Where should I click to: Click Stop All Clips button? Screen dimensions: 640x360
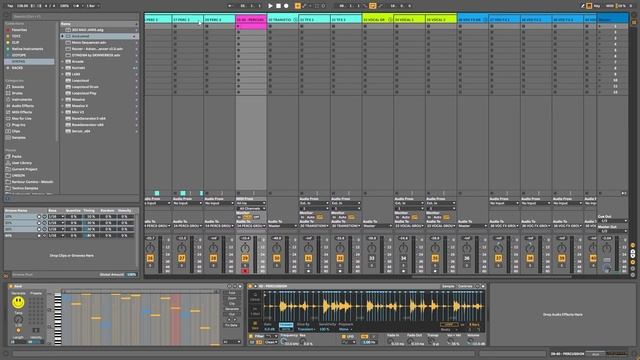600,193
